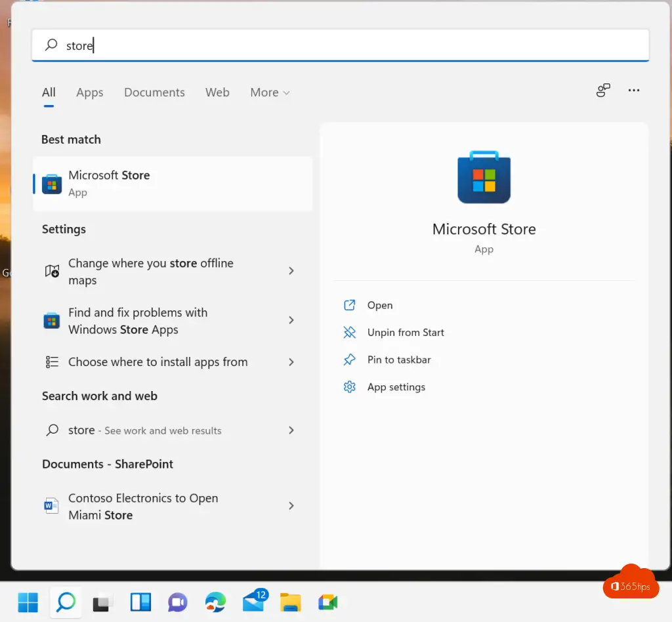672x622 pixels.
Task: Open "Choose where to install apps from"
Action: click(x=173, y=362)
